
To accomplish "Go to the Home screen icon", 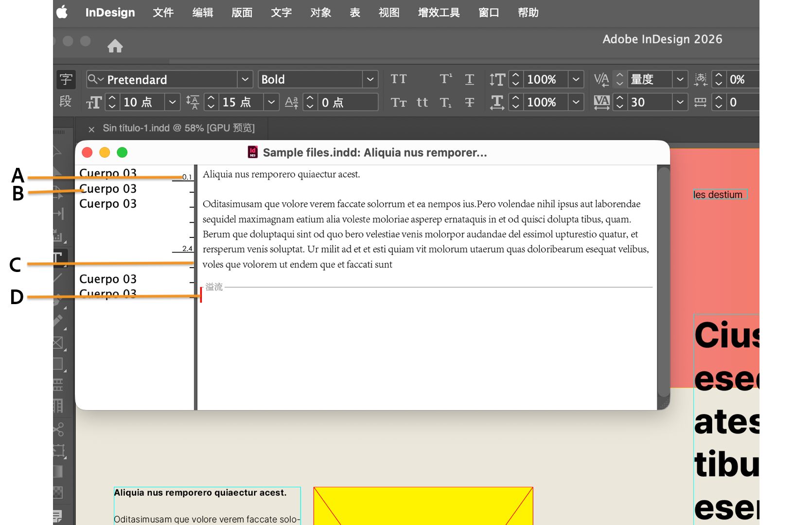I will coord(115,46).
